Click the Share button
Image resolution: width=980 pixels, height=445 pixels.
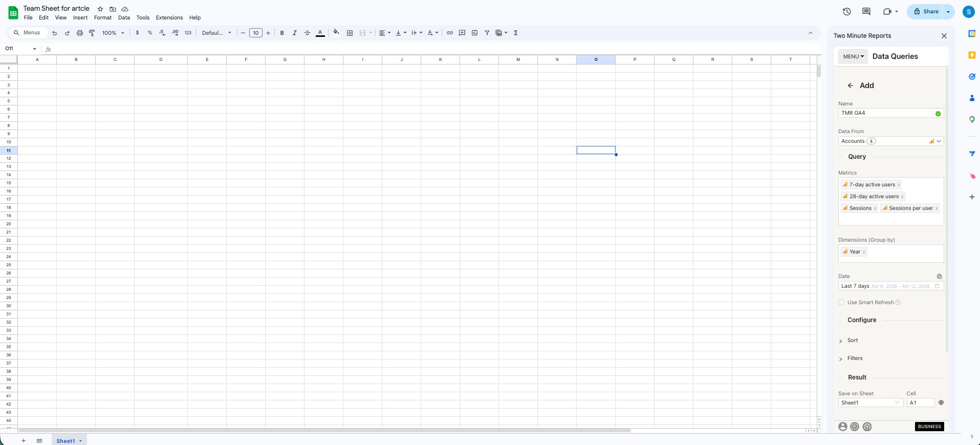tap(926, 11)
